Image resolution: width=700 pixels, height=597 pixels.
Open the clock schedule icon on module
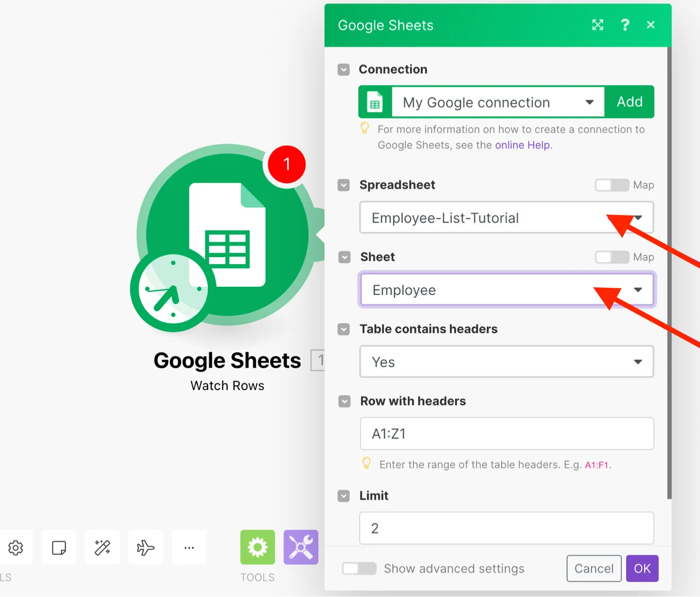[x=173, y=289]
